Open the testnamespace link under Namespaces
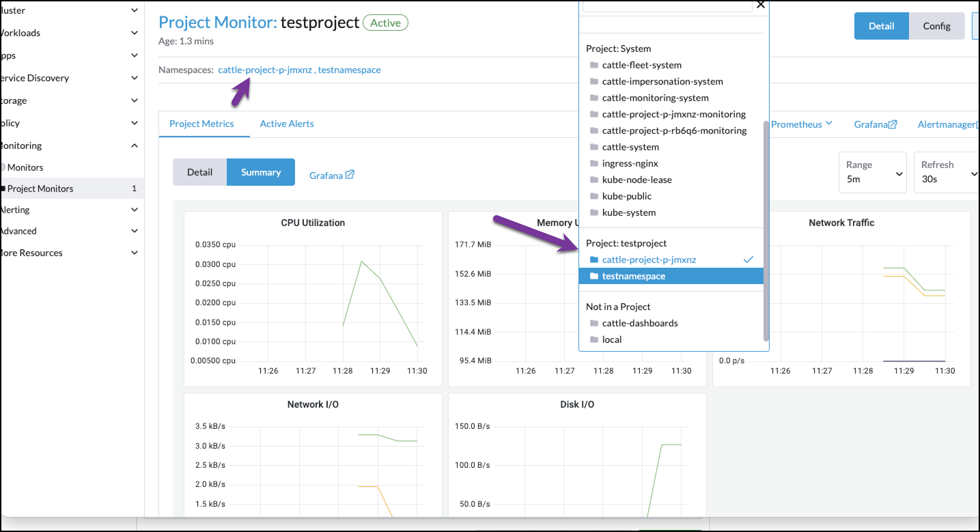The width and height of the screenshot is (980, 532). [349, 70]
